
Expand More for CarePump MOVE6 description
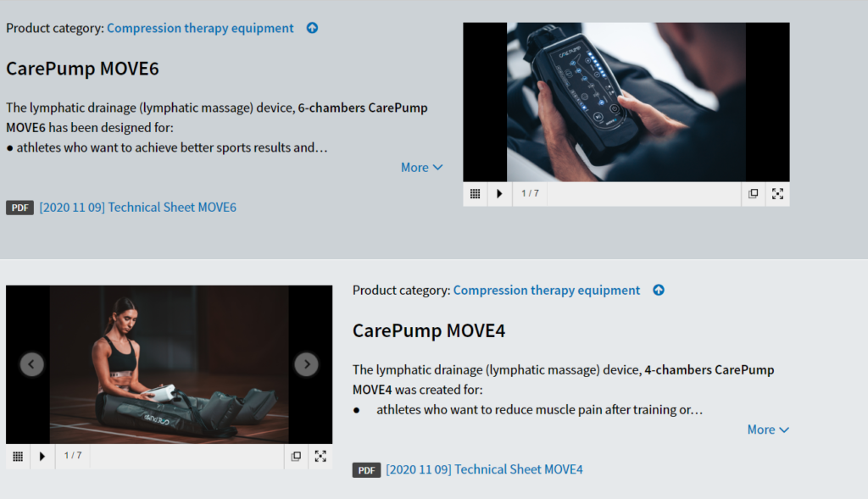coord(421,168)
